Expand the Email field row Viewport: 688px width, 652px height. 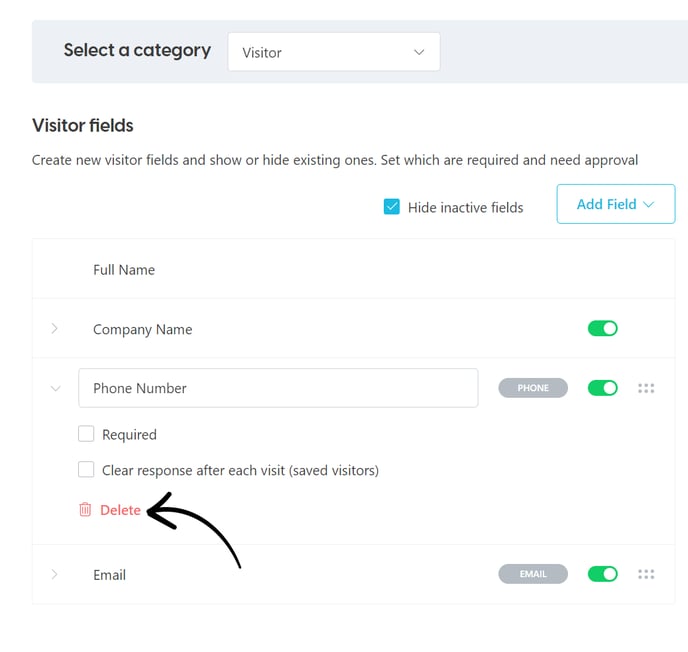[x=54, y=574]
